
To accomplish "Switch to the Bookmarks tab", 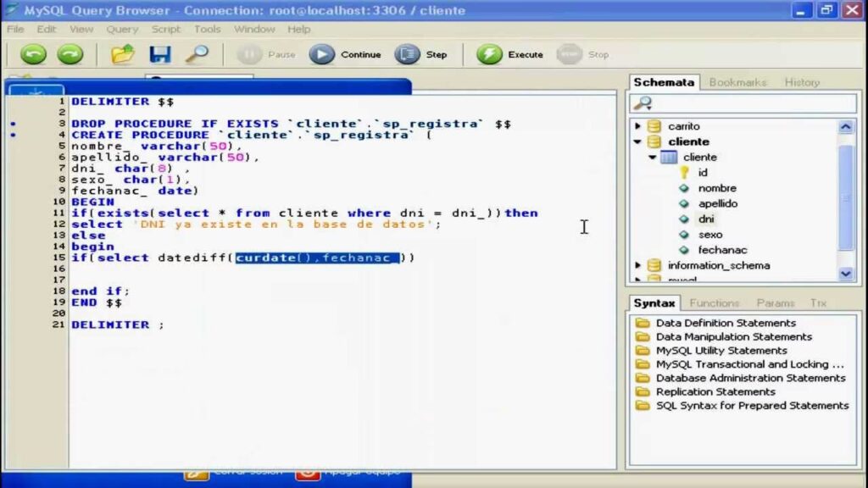I will [737, 82].
